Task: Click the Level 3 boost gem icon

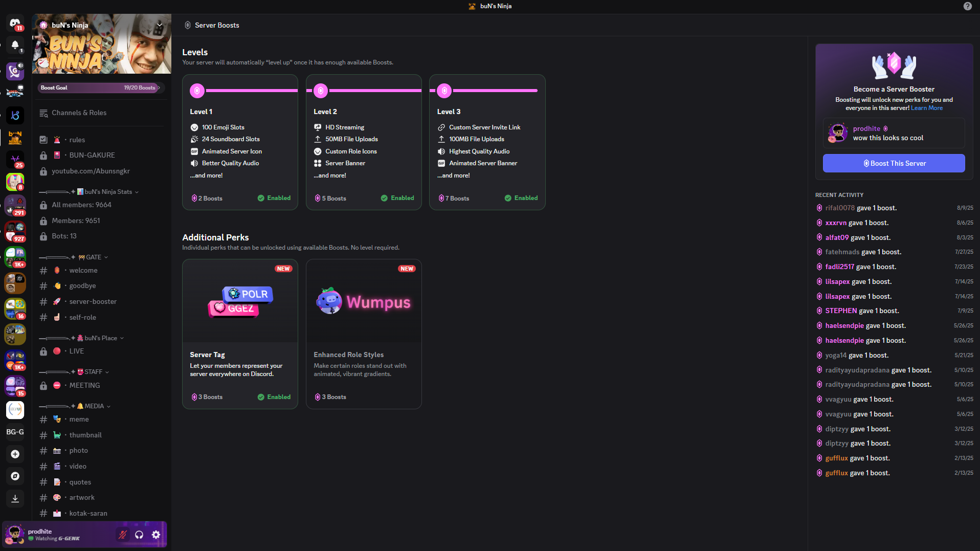Action: click(444, 91)
